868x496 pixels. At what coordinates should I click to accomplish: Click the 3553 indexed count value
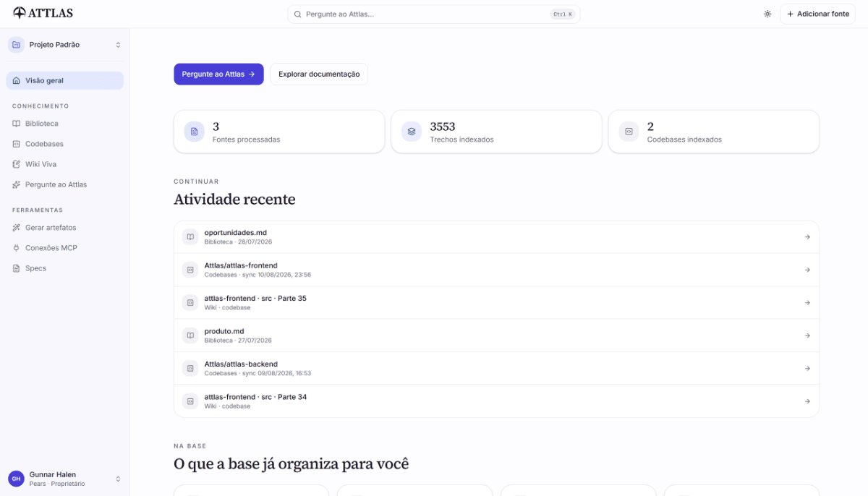point(443,127)
